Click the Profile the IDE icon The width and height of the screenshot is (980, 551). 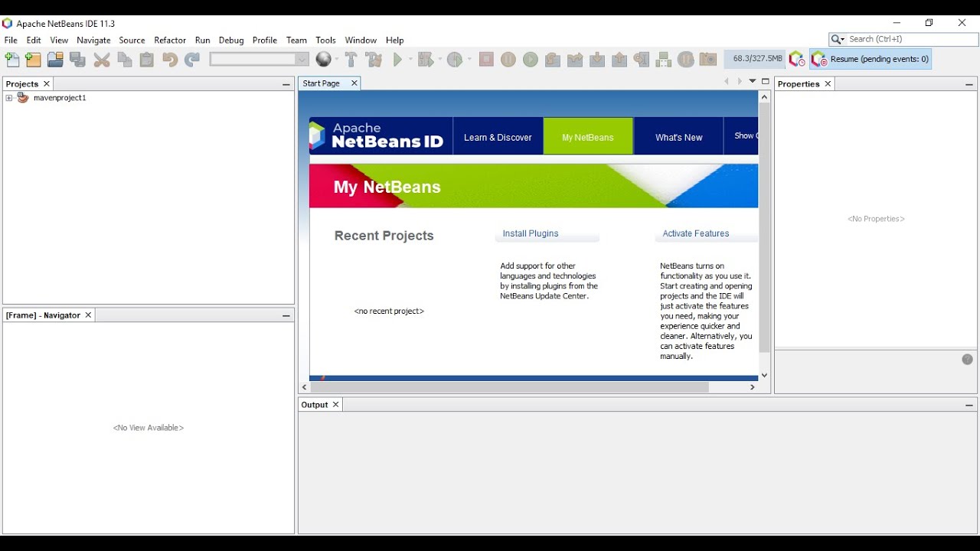797,60
